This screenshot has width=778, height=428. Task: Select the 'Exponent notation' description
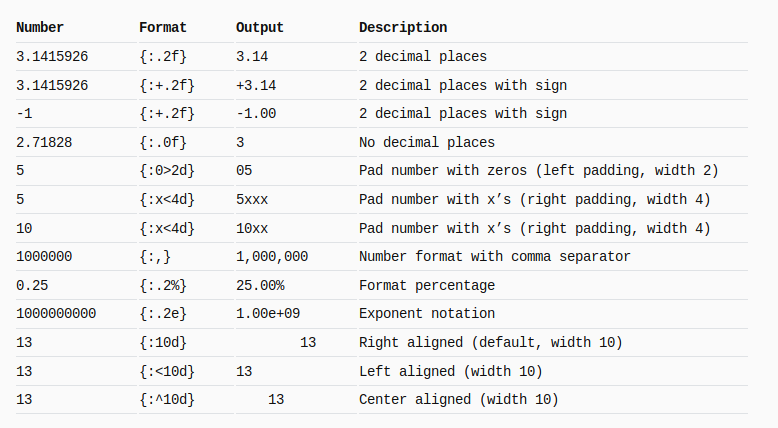click(x=427, y=313)
